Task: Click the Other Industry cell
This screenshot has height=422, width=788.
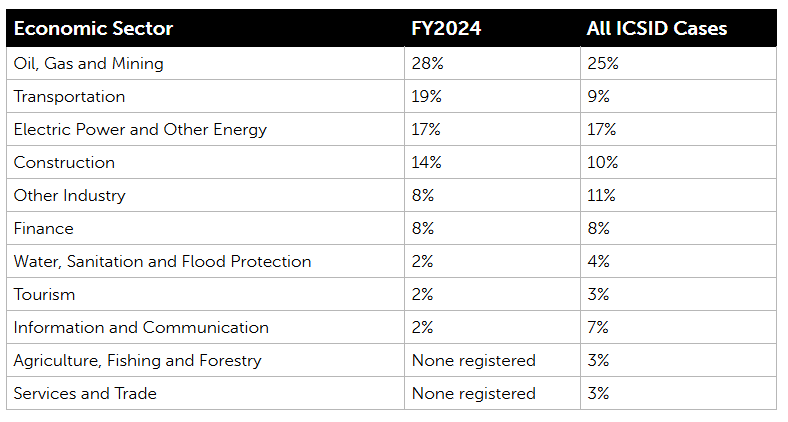Action: click(x=68, y=196)
